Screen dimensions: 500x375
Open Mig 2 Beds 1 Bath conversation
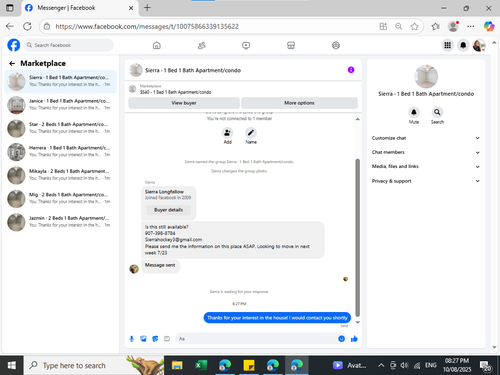tap(61, 199)
